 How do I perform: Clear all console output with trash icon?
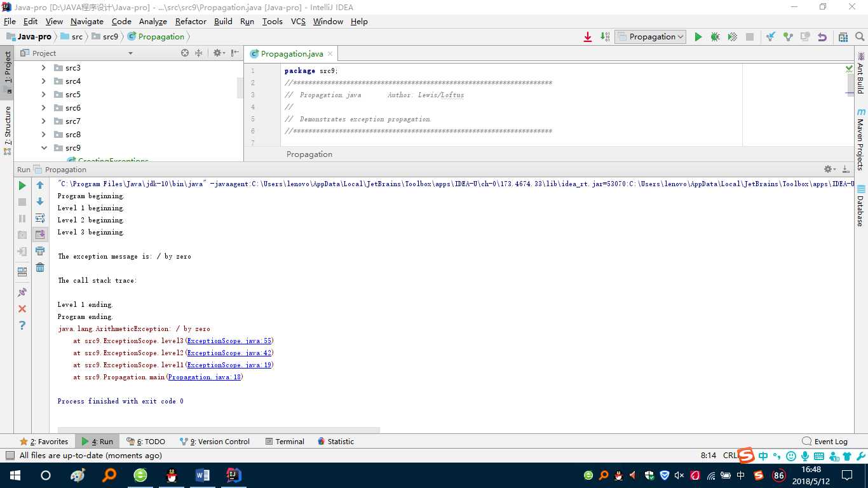(40, 268)
